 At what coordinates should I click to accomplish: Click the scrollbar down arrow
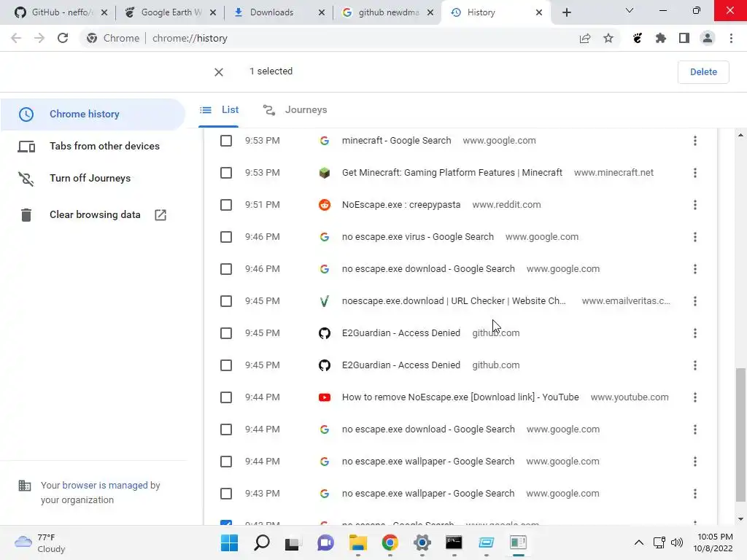point(740,519)
